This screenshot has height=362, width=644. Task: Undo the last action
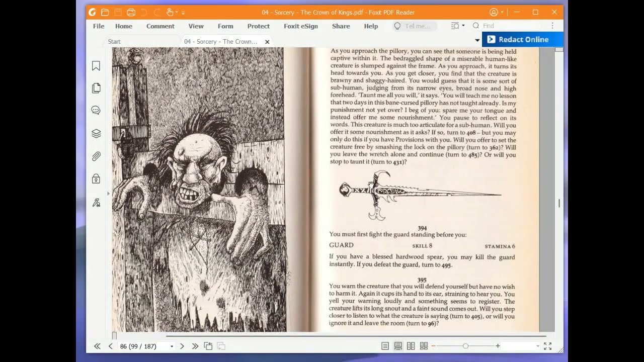coord(144,12)
